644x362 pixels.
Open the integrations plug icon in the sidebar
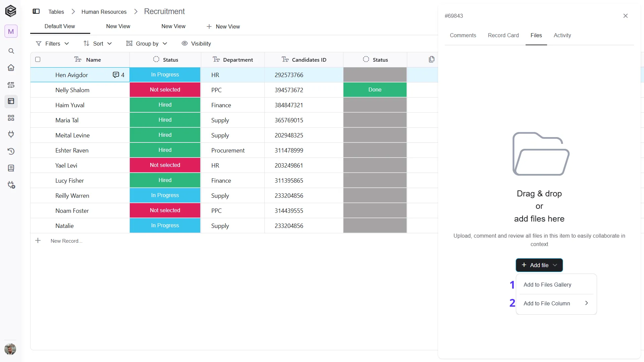(x=11, y=134)
